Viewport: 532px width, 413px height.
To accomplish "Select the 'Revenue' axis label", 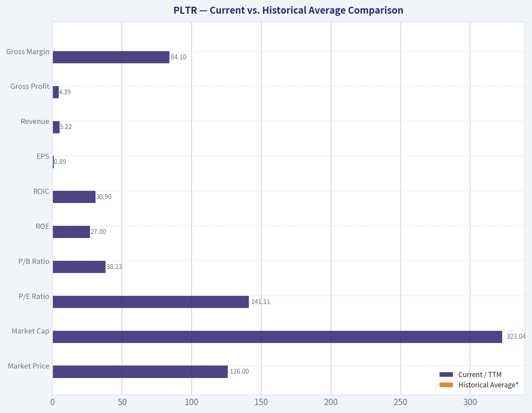I will coord(35,121).
